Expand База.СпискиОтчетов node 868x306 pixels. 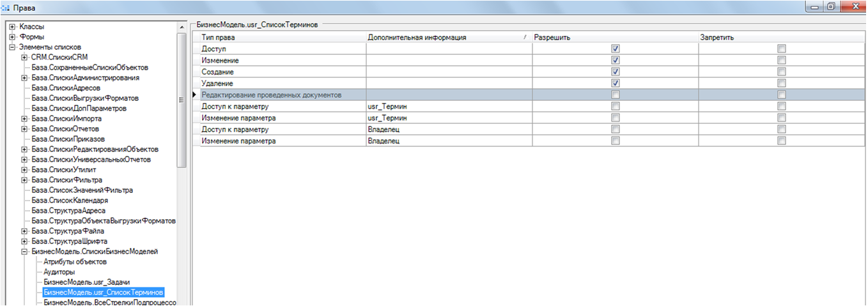tap(24, 129)
